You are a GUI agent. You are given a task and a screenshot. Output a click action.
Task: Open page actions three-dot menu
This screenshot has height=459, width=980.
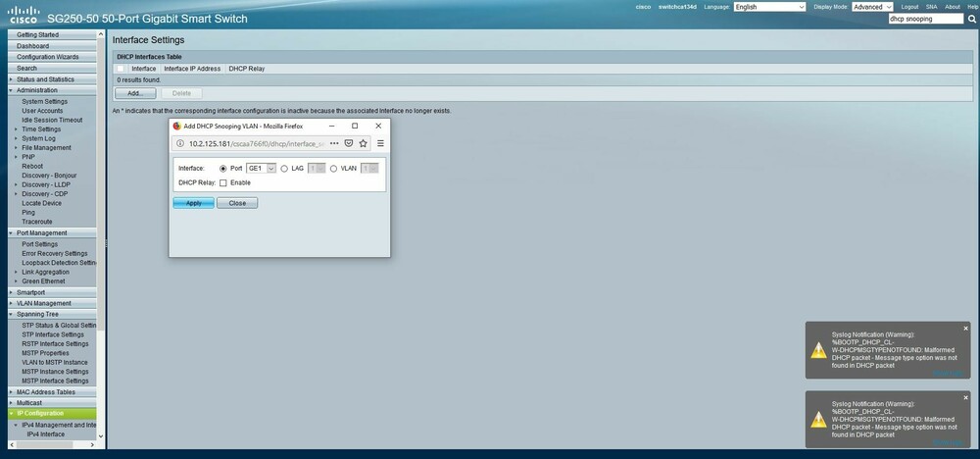(x=334, y=143)
